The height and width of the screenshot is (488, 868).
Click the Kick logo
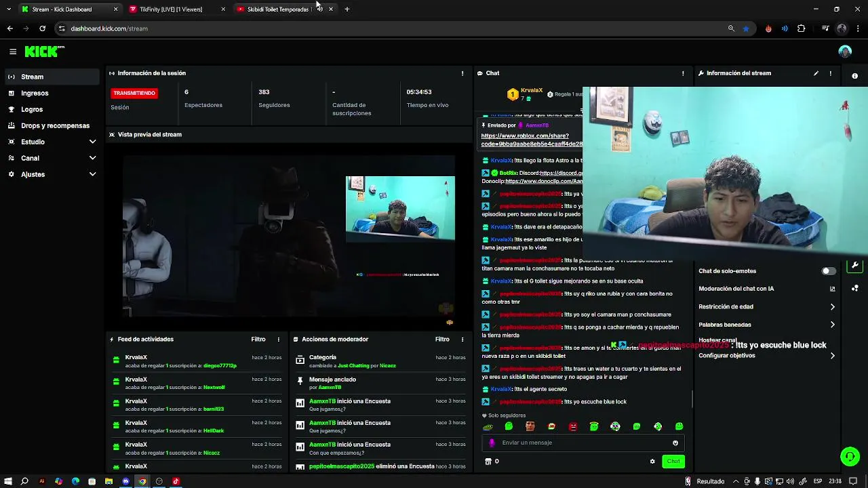(44, 52)
